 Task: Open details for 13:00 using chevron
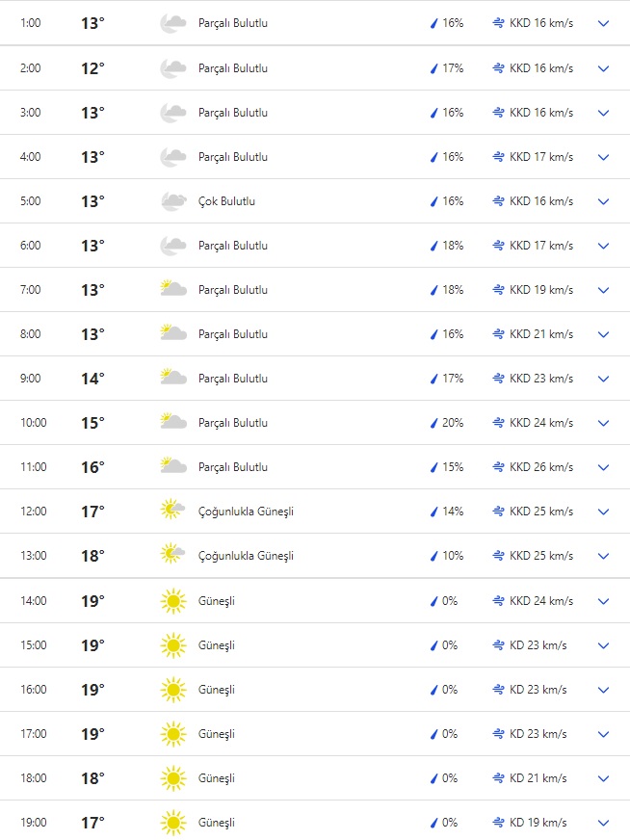pyautogui.click(x=604, y=556)
